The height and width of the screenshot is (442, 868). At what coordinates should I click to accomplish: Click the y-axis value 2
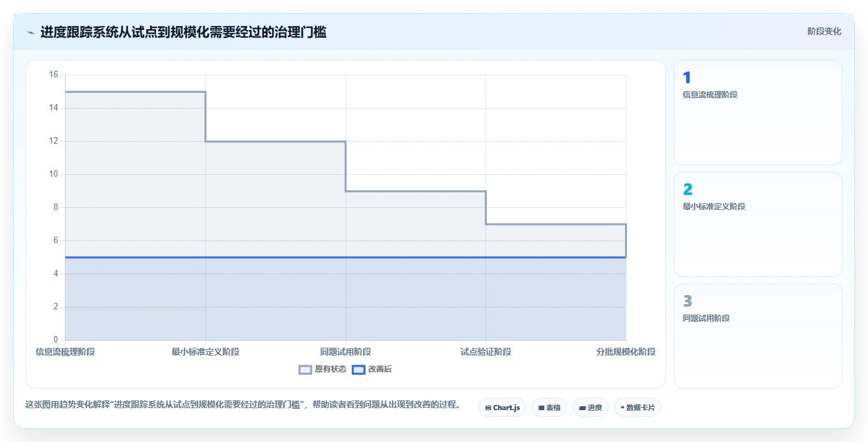click(x=56, y=307)
